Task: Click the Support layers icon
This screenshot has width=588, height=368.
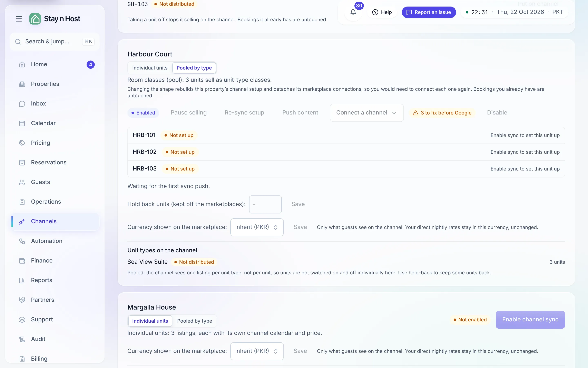Action: tap(22, 320)
